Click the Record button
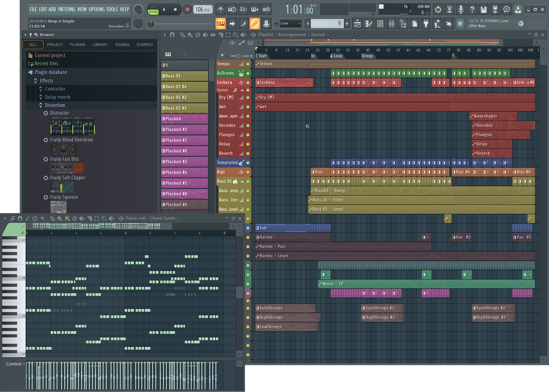The height and width of the screenshot is (392, 549). (187, 9)
